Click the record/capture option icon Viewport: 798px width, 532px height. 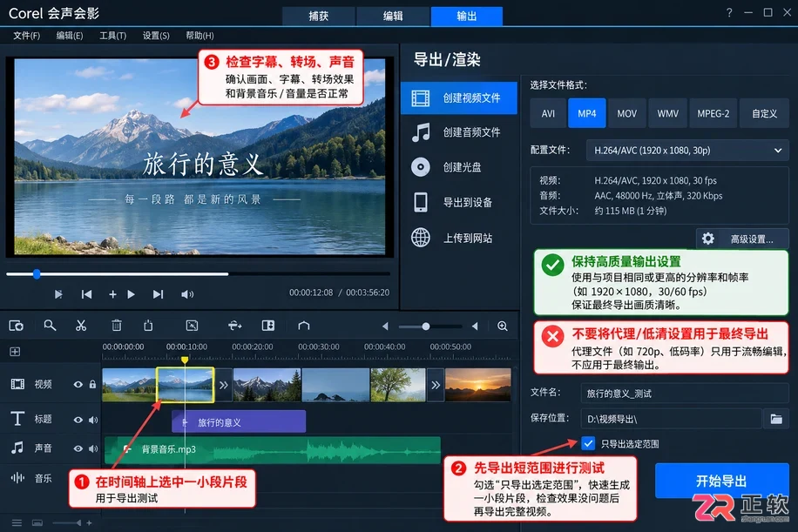click(17, 326)
